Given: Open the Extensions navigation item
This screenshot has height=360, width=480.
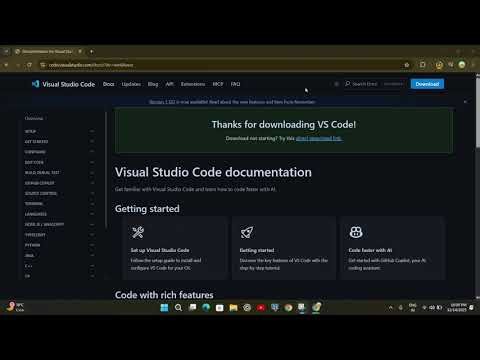Looking at the screenshot, I should pos(193,84).
